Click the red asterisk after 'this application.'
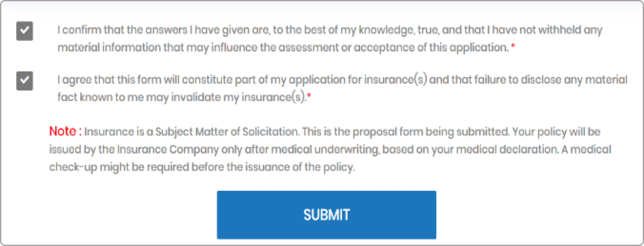644x246 pixels. (x=513, y=46)
